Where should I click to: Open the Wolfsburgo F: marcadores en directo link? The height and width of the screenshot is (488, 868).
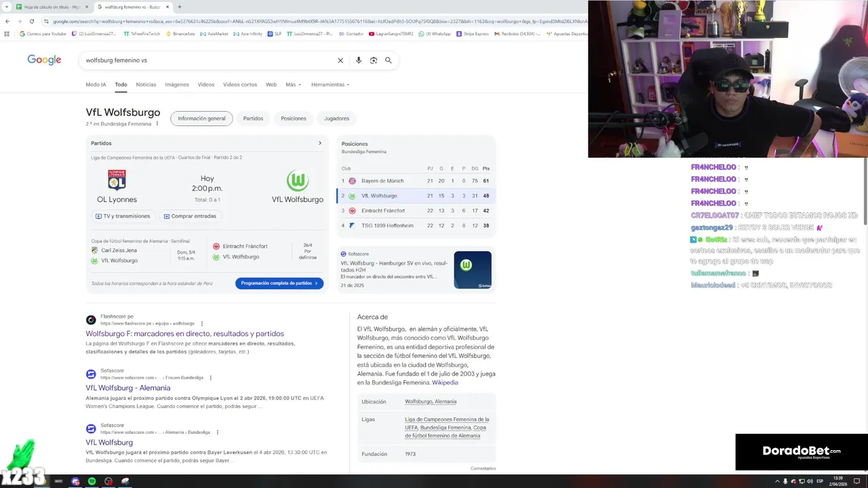(x=184, y=333)
